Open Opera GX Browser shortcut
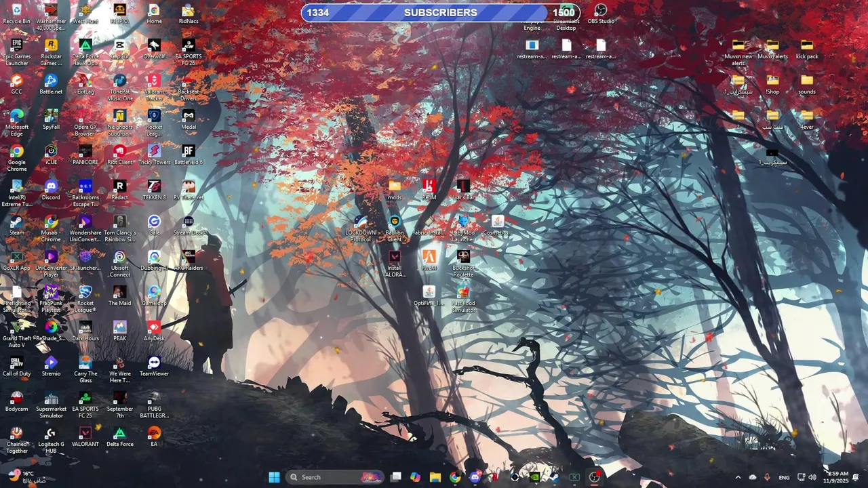 click(85, 123)
